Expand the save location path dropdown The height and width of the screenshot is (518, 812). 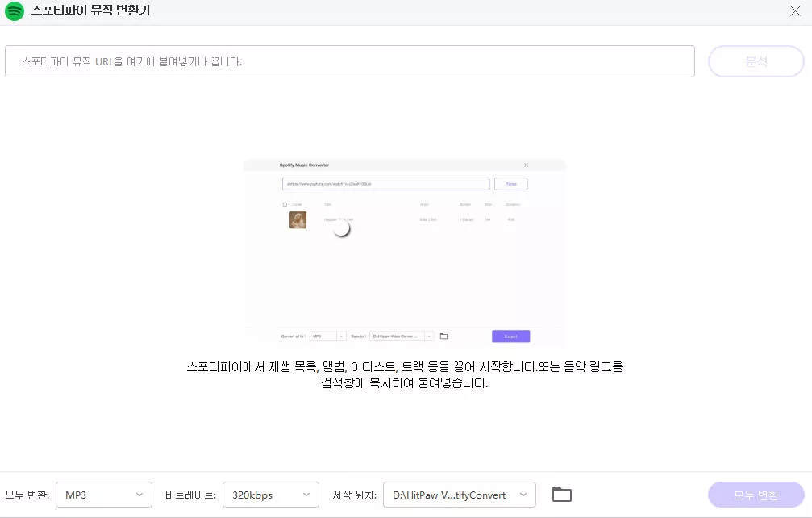pos(460,495)
